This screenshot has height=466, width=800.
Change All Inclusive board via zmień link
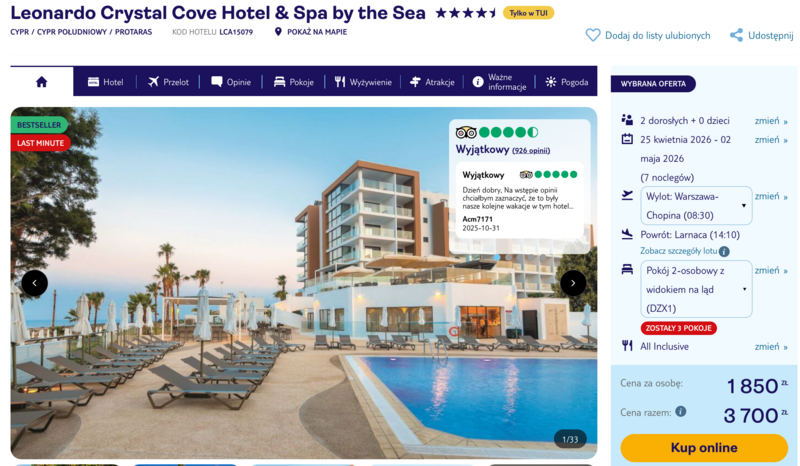coord(771,347)
